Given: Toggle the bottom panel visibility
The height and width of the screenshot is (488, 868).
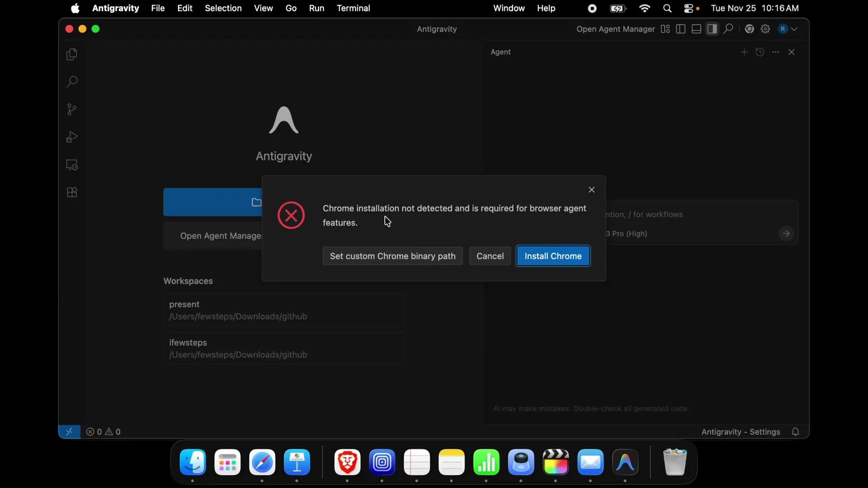Looking at the screenshot, I should click(x=696, y=29).
